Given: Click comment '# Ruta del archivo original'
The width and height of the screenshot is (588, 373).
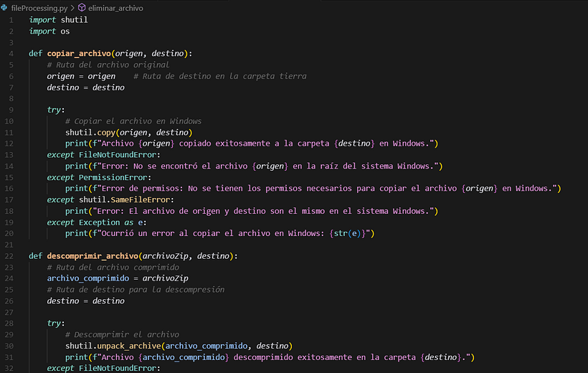Looking at the screenshot, I should coord(108,65).
